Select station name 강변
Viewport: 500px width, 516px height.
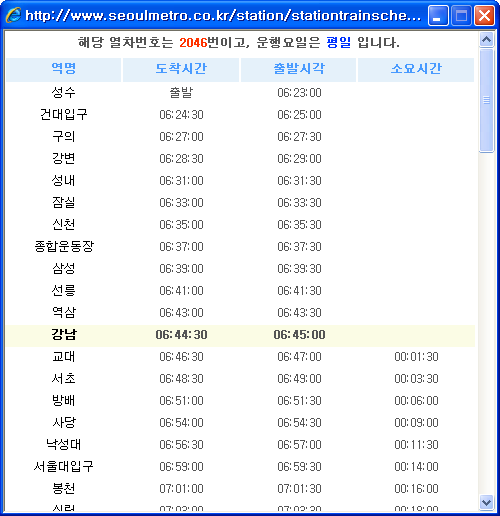coord(63,158)
